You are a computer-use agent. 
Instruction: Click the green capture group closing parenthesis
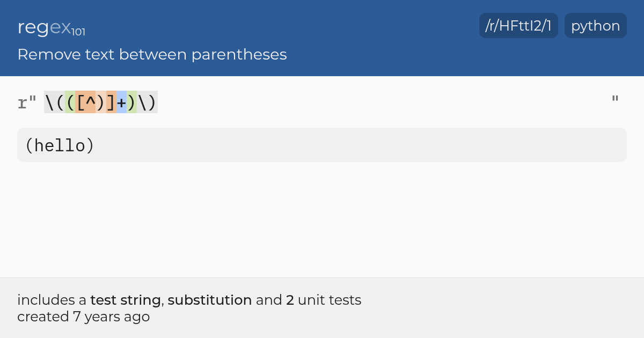tap(132, 102)
